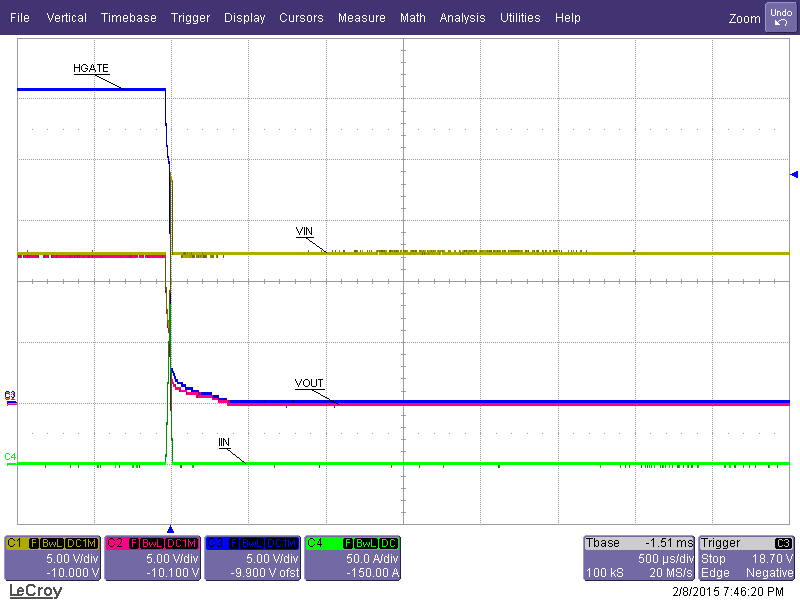
Task: Open the Vertical menu
Action: (66, 18)
